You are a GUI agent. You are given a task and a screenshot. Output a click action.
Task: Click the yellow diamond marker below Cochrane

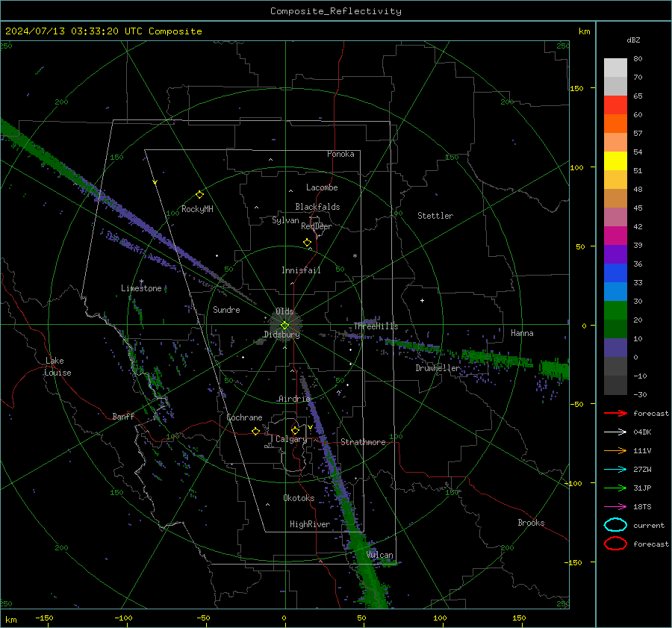tap(255, 431)
